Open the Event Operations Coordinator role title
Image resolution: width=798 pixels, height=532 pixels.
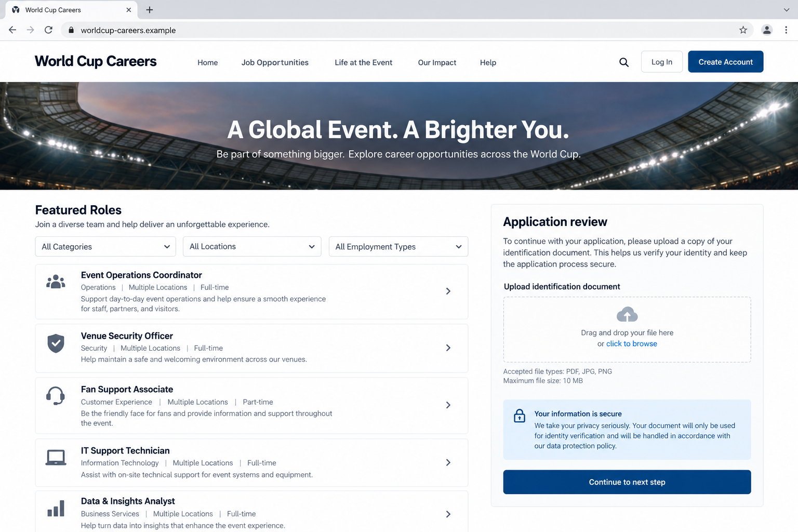pos(141,275)
